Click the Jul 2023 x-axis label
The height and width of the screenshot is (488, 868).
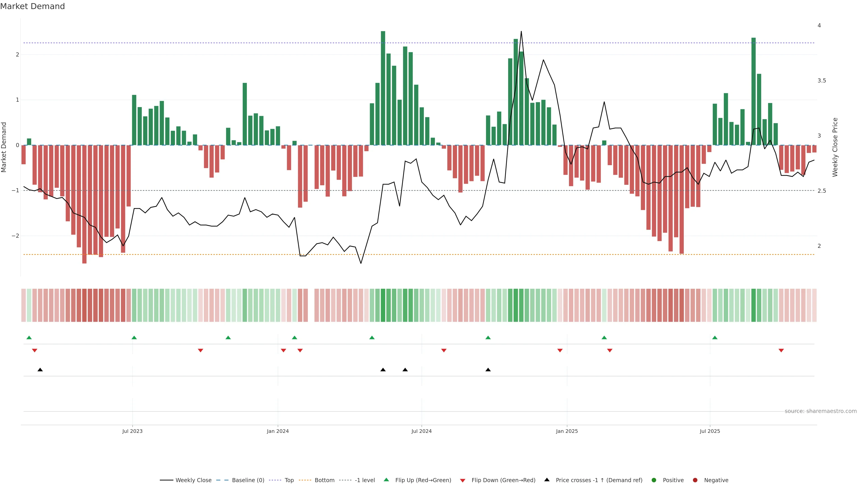[132, 431]
